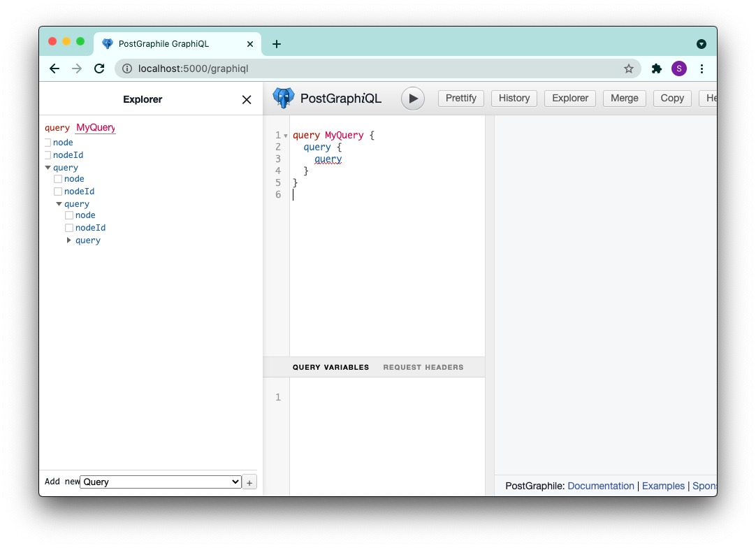Expand the third-level query tree node
The width and height of the screenshot is (756, 548).
click(x=69, y=240)
